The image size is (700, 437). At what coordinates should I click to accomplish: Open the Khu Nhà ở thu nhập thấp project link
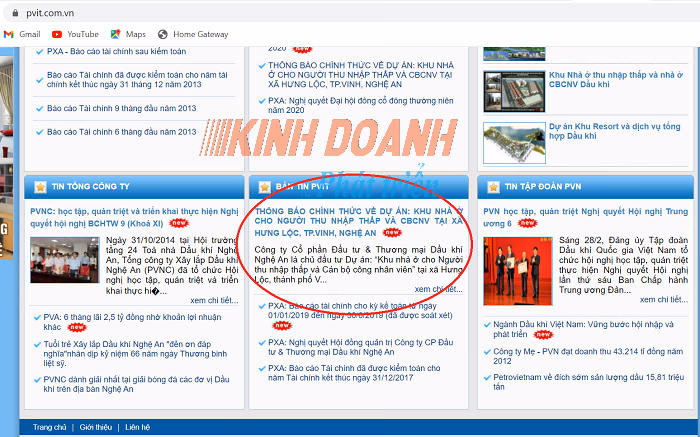pyautogui.click(x=610, y=79)
